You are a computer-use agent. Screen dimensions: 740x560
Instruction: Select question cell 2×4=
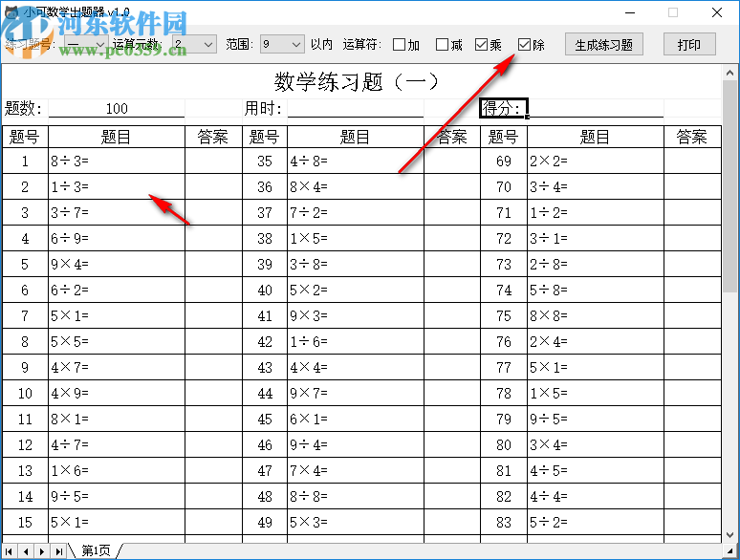(x=596, y=341)
